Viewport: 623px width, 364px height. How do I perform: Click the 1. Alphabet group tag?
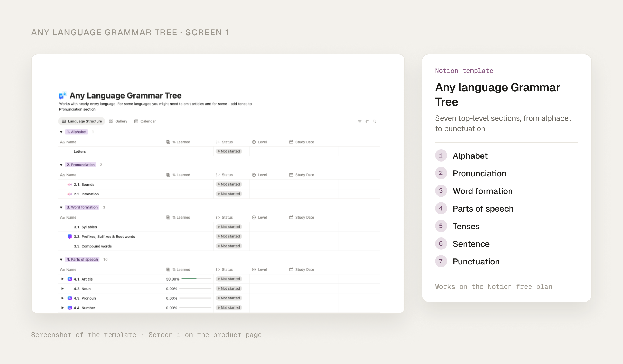coord(77,132)
